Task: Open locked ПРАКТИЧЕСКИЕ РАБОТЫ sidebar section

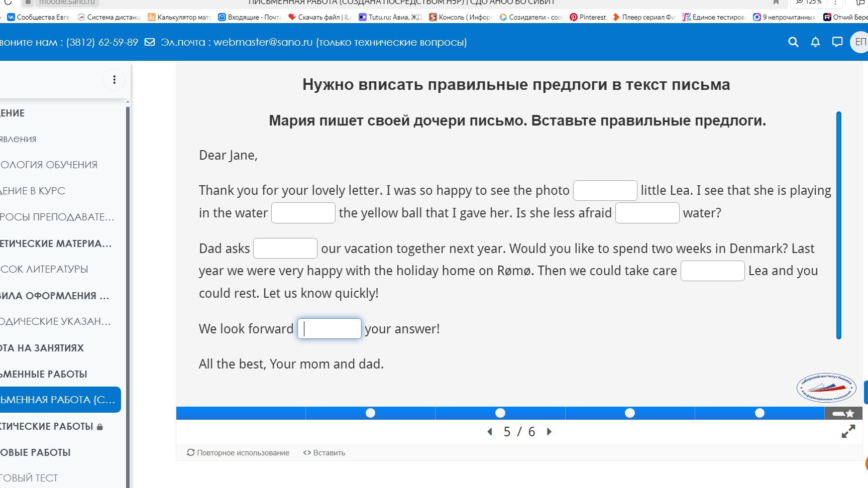Action: pyautogui.click(x=51, y=426)
